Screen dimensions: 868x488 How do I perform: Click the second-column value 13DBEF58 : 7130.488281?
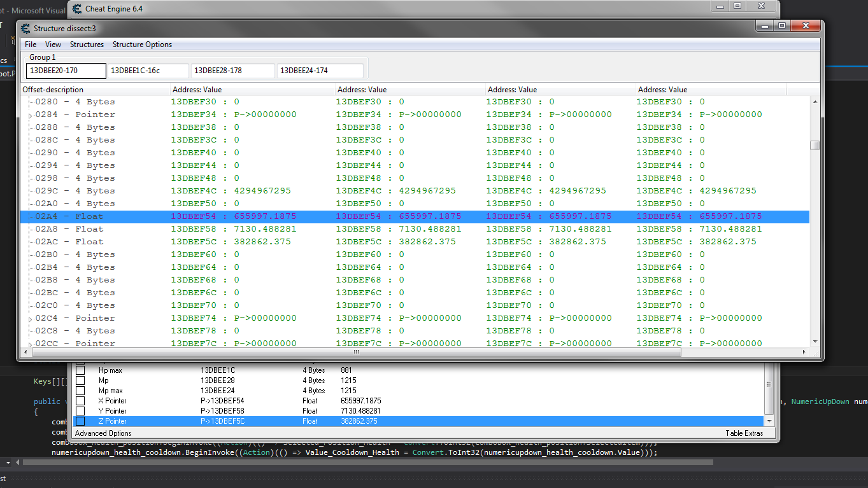(x=399, y=229)
